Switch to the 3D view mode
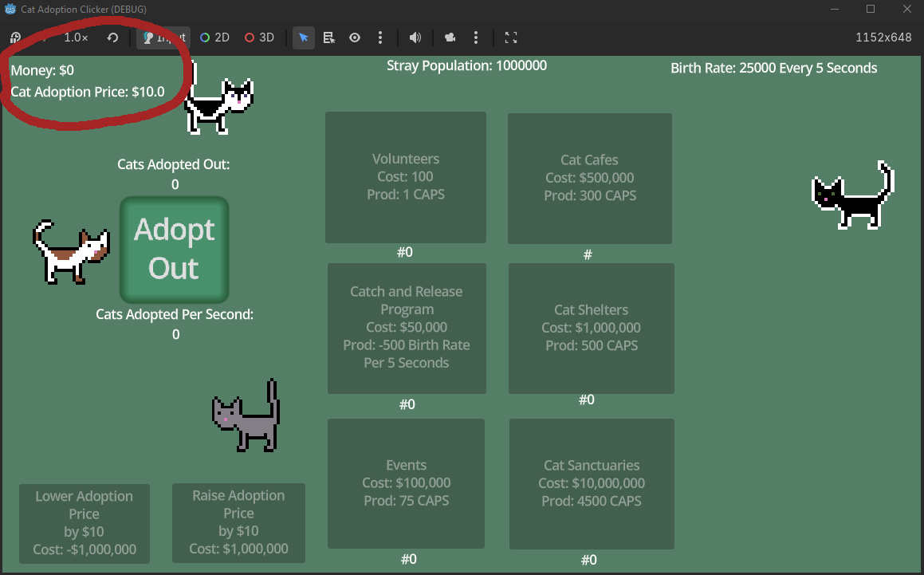 coord(259,37)
